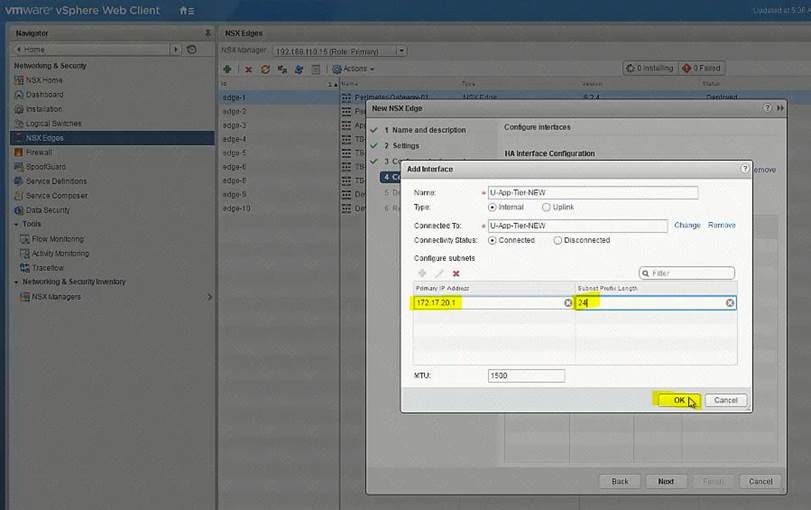Click the vSphere home menu icon
This screenshot has height=510, width=811.
(186, 11)
